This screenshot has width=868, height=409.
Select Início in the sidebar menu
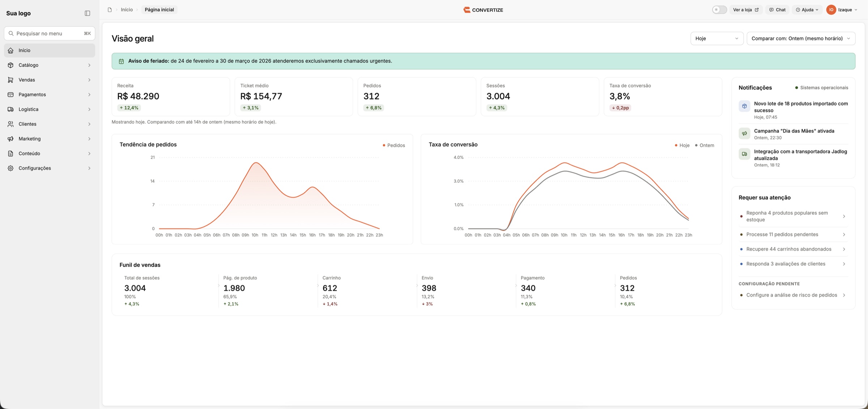point(50,50)
